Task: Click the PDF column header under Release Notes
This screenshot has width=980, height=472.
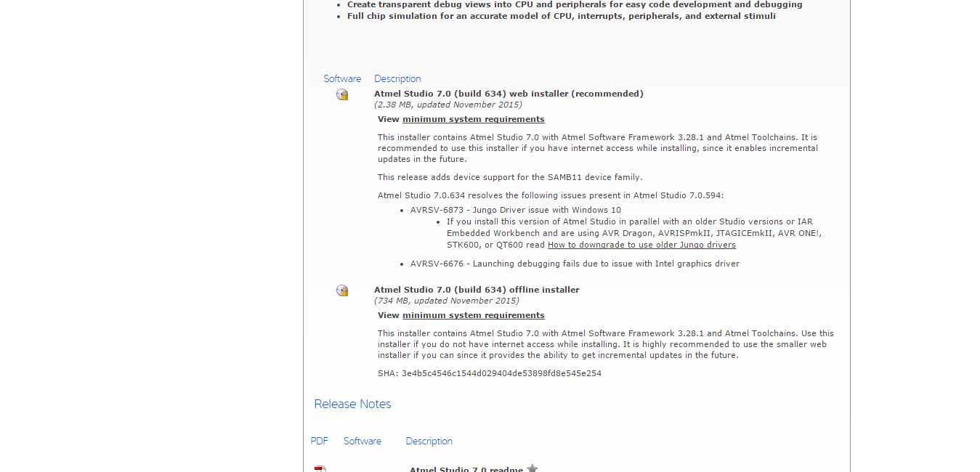Action: (319, 441)
